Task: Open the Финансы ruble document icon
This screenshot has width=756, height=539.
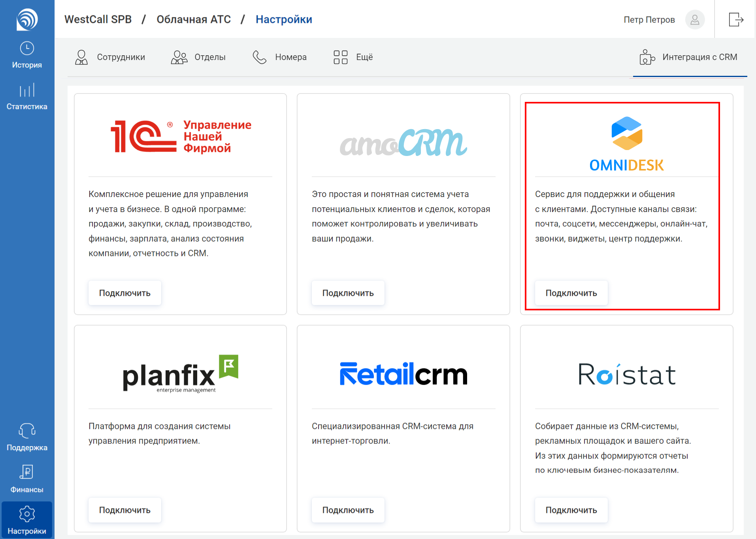Action: click(27, 472)
